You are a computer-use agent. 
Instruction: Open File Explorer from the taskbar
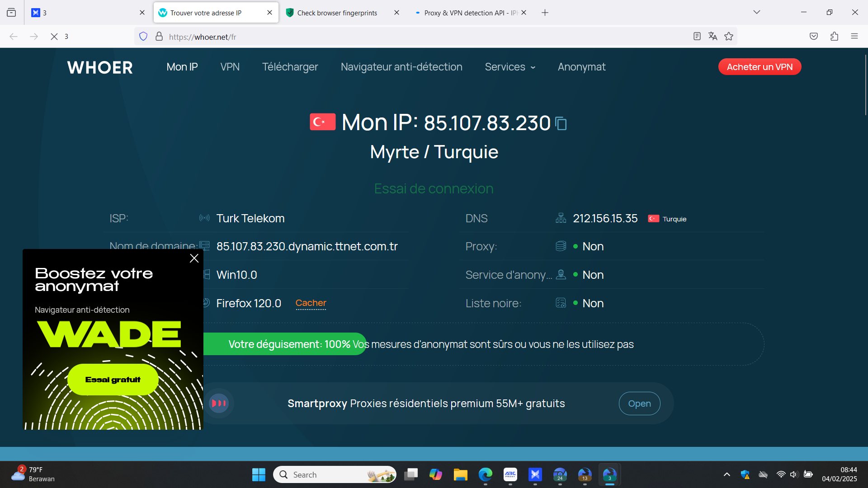coord(460,474)
